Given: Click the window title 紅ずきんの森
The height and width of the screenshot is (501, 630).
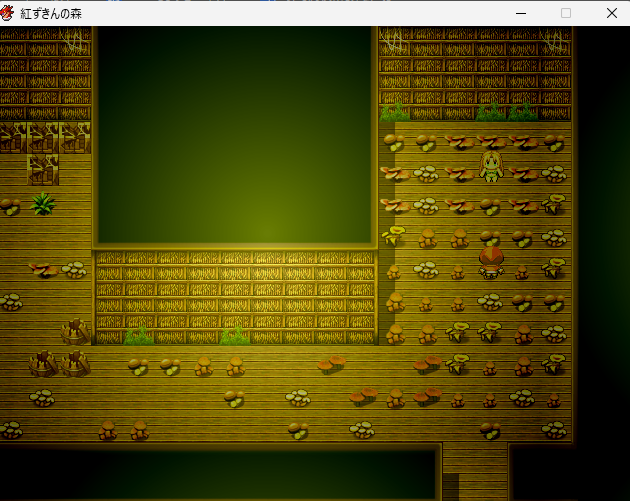Looking at the screenshot, I should coord(51,14).
